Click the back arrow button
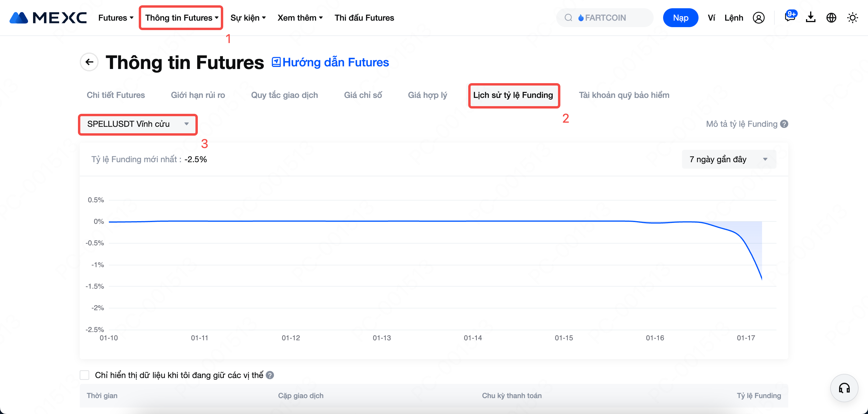Screen dimensions: 868x414 89,62
